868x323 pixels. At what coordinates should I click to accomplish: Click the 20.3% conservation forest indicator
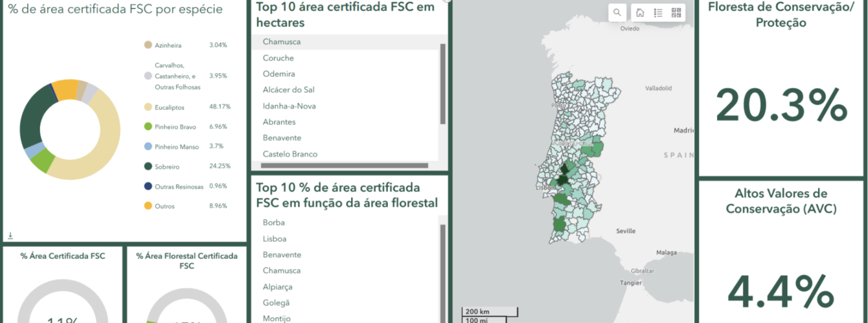point(781,105)
